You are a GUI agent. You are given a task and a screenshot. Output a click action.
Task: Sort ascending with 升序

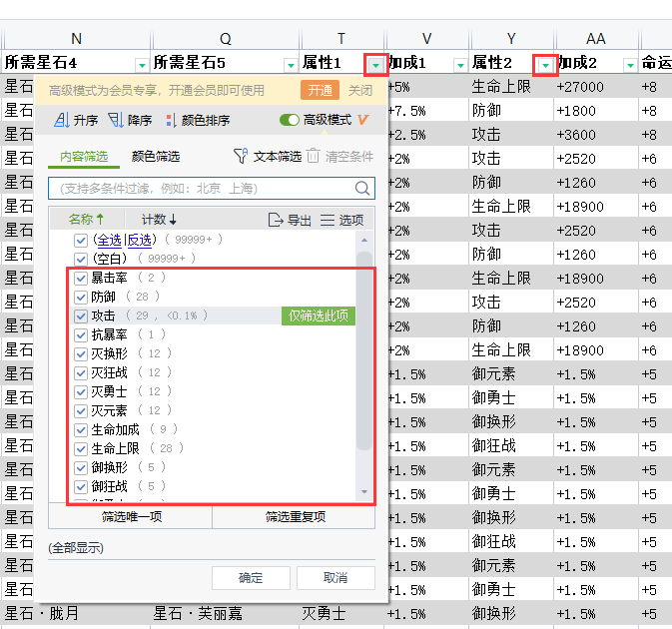tap(76, 120)
